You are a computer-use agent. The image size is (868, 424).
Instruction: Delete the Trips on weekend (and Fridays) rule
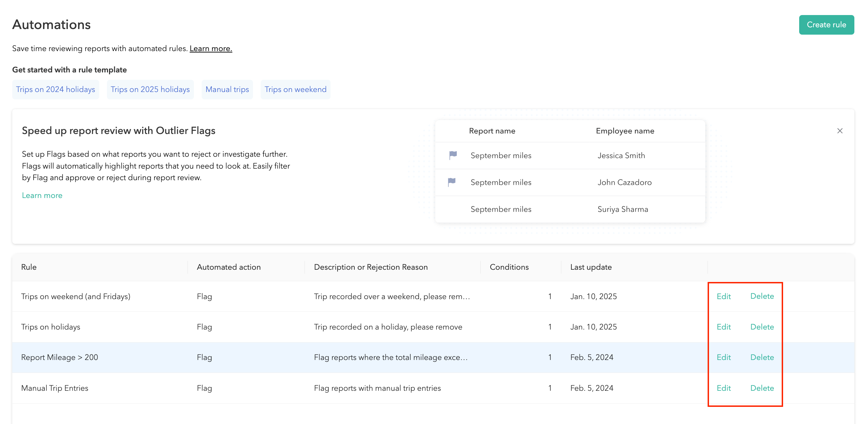click(x=762, y=296)
